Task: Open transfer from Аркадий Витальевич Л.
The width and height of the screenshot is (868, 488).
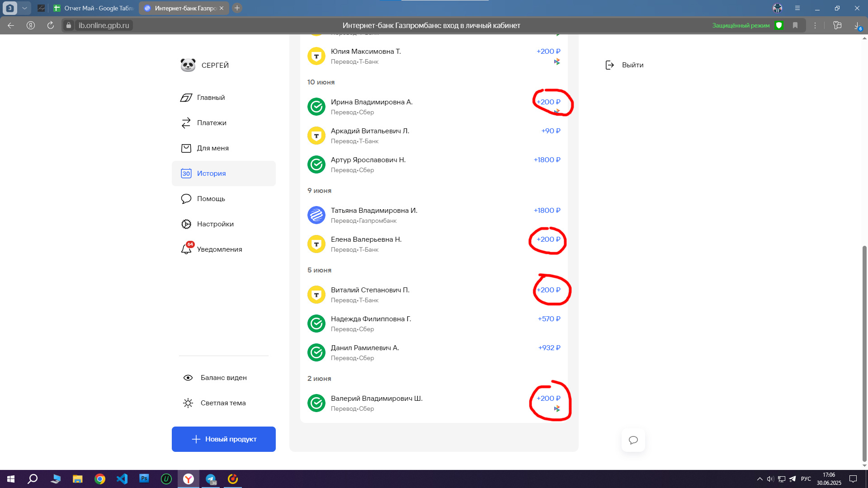Action: point(434,136)
